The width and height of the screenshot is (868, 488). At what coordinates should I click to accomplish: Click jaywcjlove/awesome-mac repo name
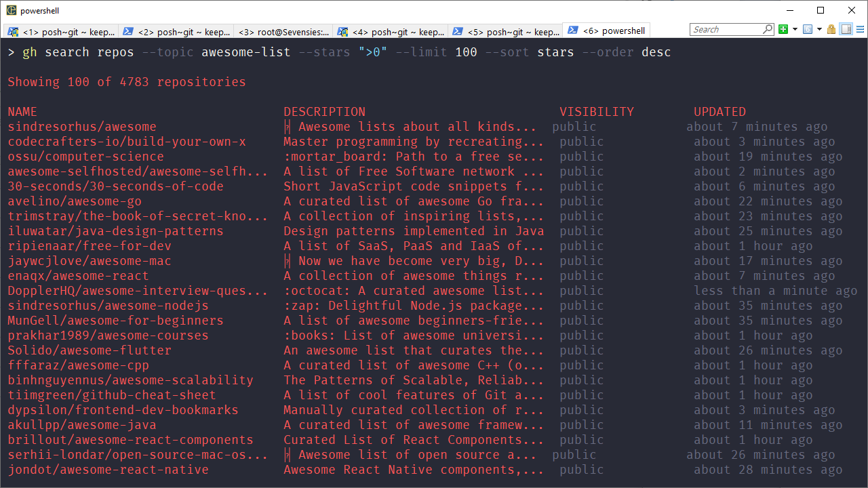[x=90, y=261]
